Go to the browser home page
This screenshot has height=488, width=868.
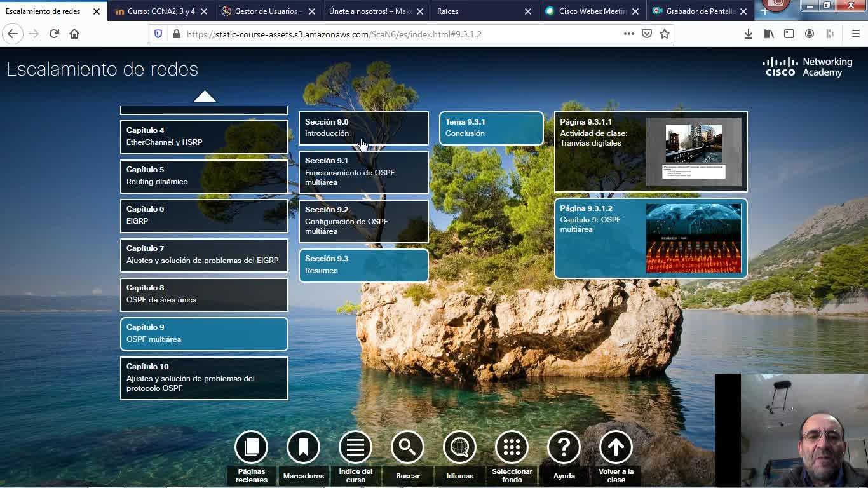click(74, 34)
